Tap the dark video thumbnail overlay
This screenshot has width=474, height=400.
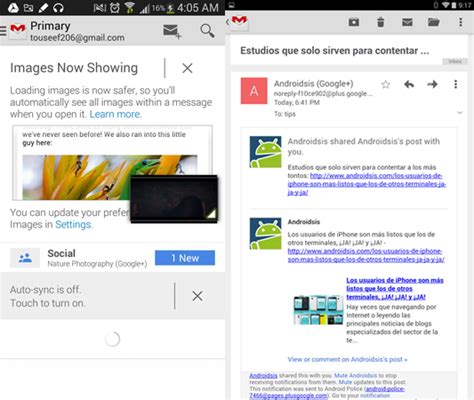(174, 199)
